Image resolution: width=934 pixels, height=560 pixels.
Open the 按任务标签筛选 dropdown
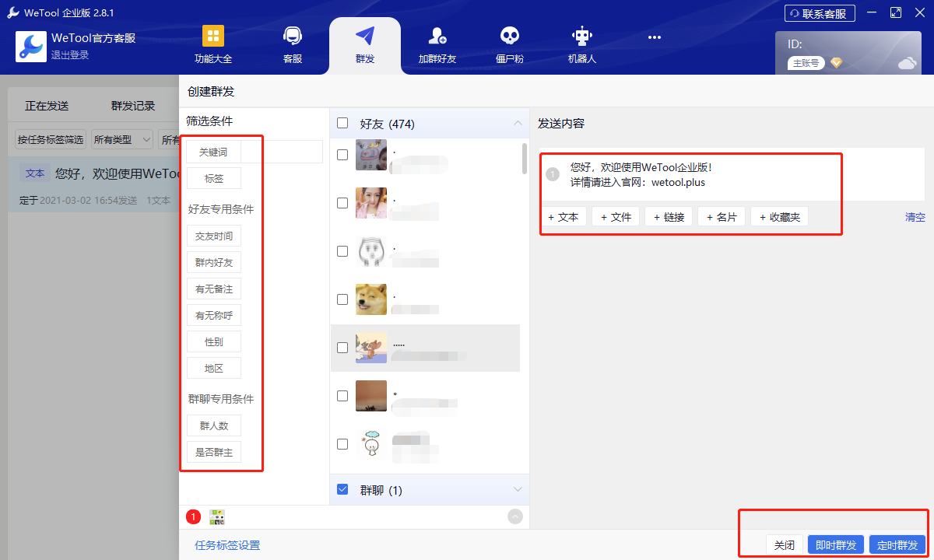51,140
